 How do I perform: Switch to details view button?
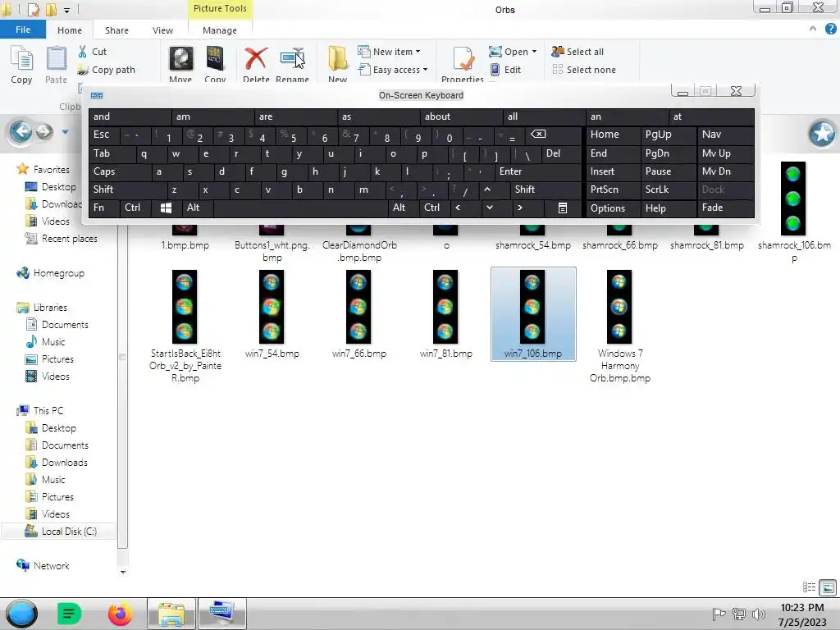pyautogui.click(x=810, y=587)
